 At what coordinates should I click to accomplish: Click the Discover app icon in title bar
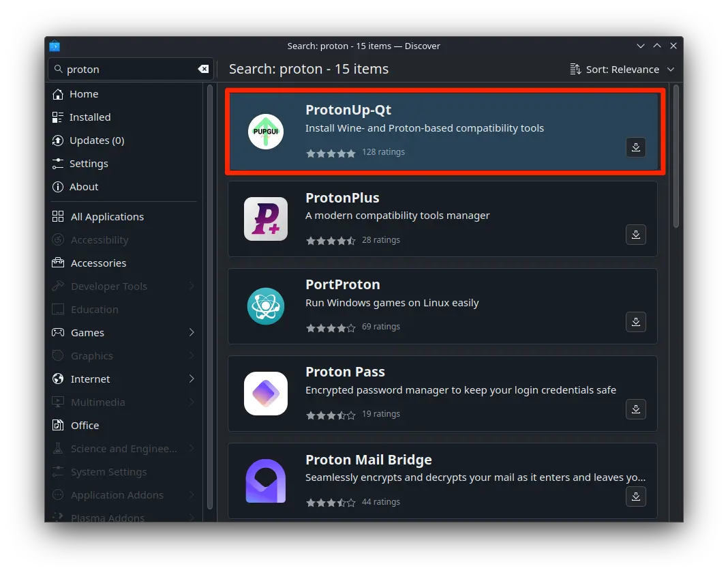pos(55,46)
